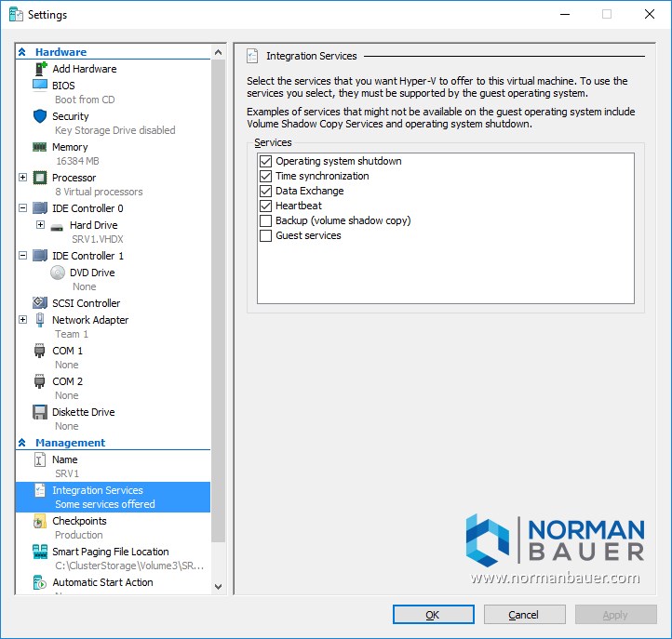Expand the Hard Drive node
672x639 pixels.
40,224
